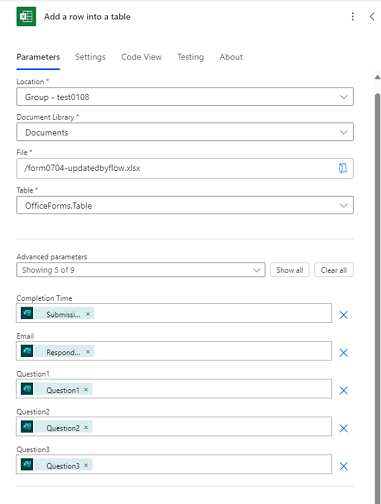Click the Forms icon on Submission token
This screenshot has height=504, width=381.
pos(27,313)
